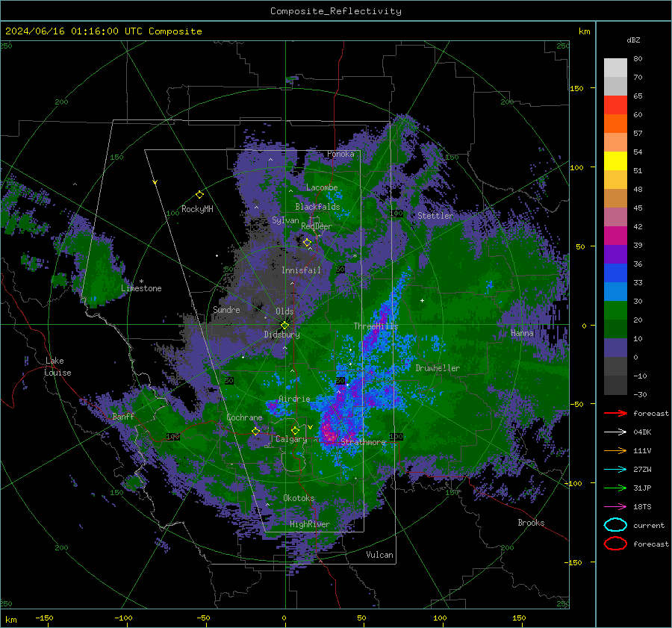Pick the red 65 dBZ color swatch

pyautogui.click(x=615, y=105)
